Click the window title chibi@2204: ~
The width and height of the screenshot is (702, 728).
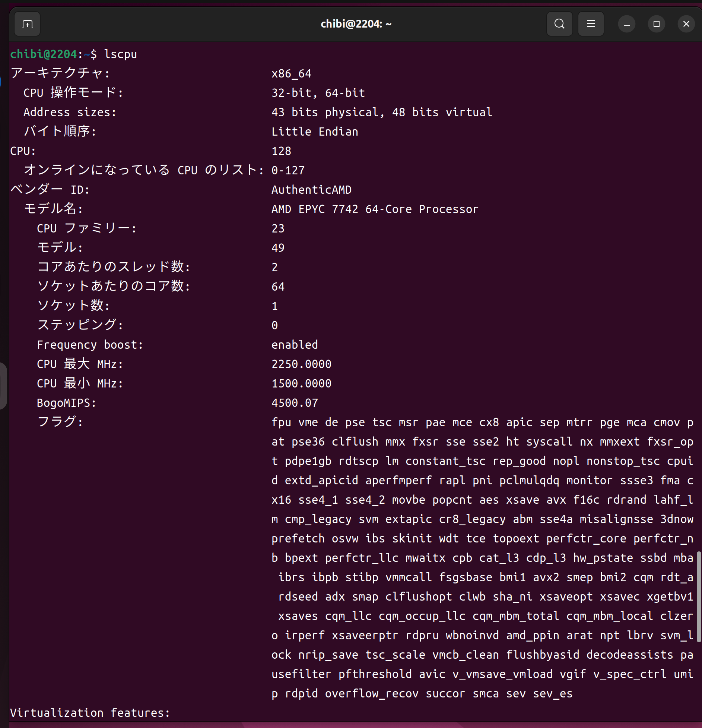click(356, 24)
